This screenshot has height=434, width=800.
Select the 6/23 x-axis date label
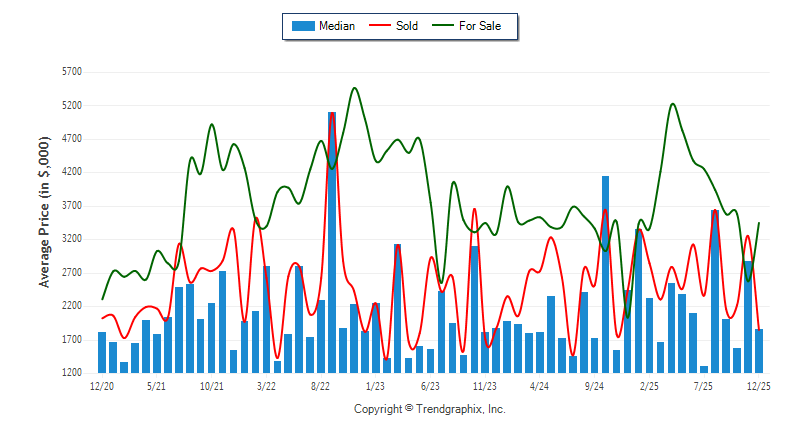tap(430, 385)
